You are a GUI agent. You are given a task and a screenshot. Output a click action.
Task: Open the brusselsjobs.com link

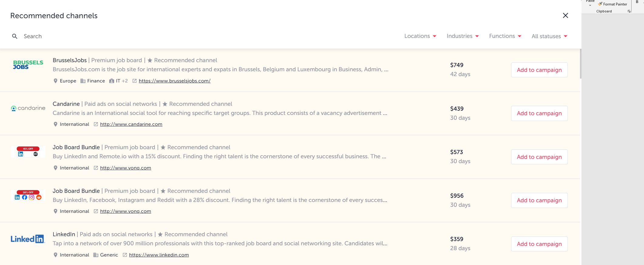[x=175, y=81]
